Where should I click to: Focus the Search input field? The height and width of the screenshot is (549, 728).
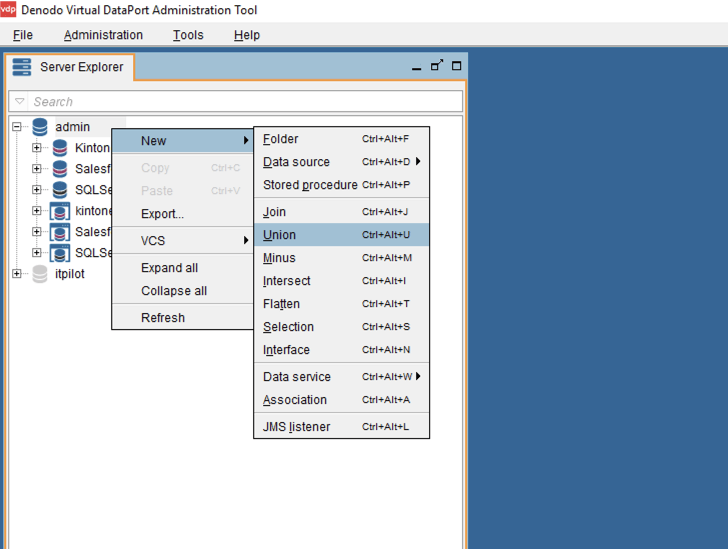pyautogui.click(x=246, y=101)
